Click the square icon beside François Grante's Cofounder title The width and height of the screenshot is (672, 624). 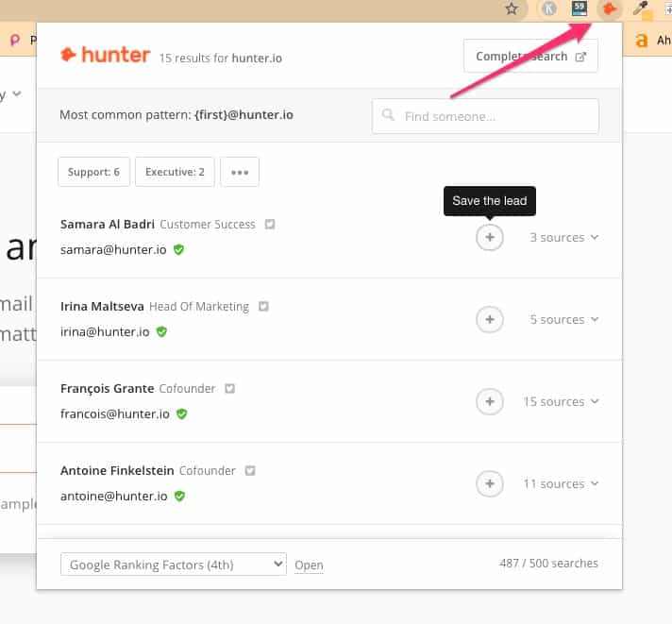pos(230,388)
